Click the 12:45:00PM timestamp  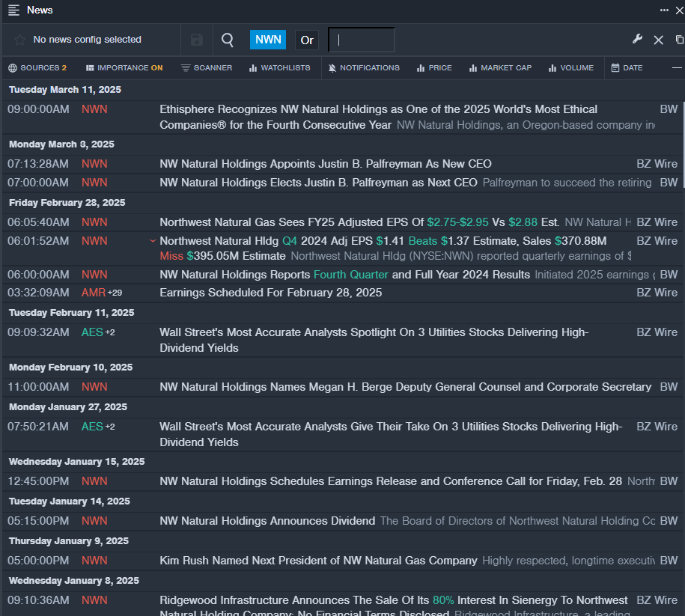[x=38, y=481]
